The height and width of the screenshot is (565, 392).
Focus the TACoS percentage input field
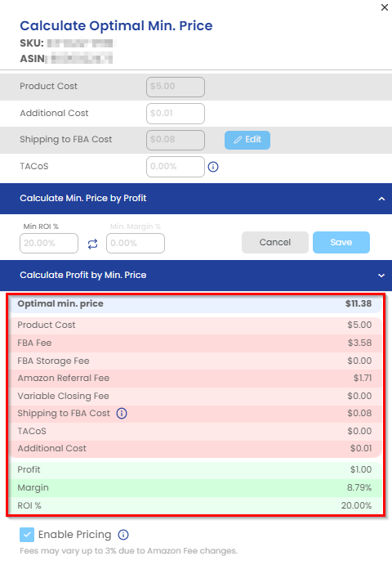[x=176, y=167]
